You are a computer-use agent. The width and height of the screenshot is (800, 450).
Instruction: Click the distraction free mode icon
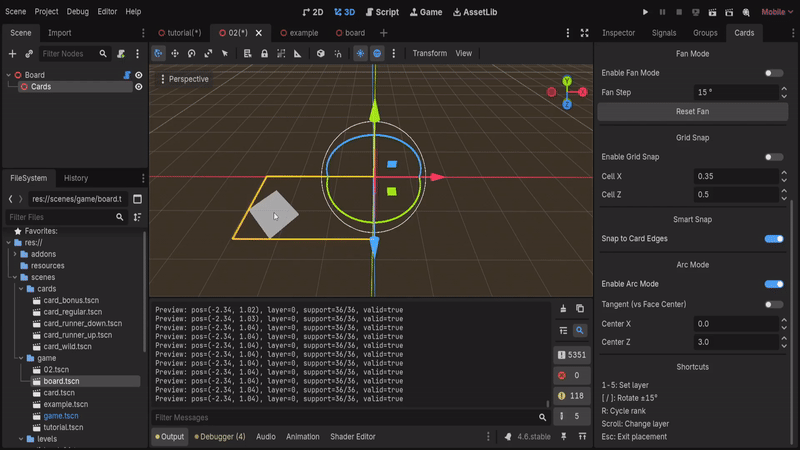click(583, 33)
